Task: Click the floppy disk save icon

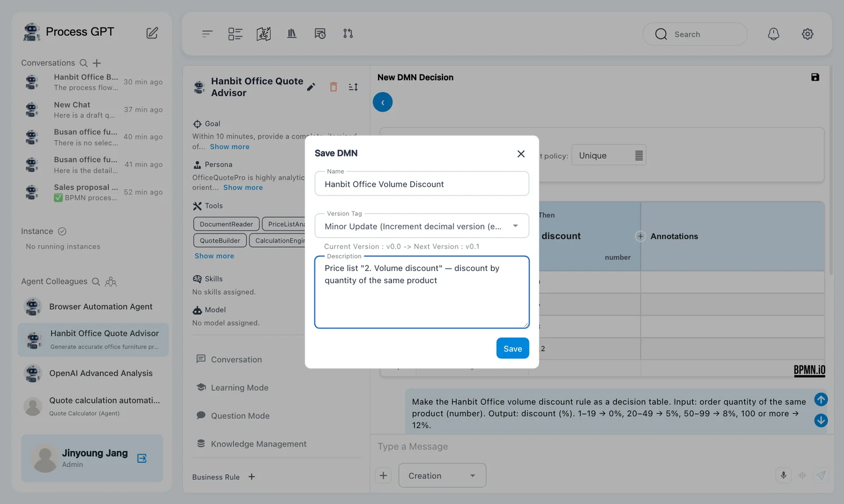Action: 815,77
